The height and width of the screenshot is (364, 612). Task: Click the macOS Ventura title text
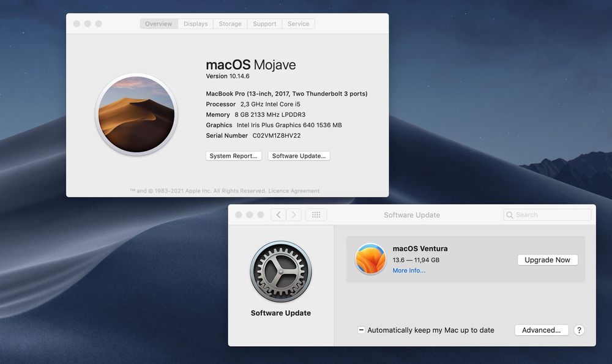tap(420, 248)
